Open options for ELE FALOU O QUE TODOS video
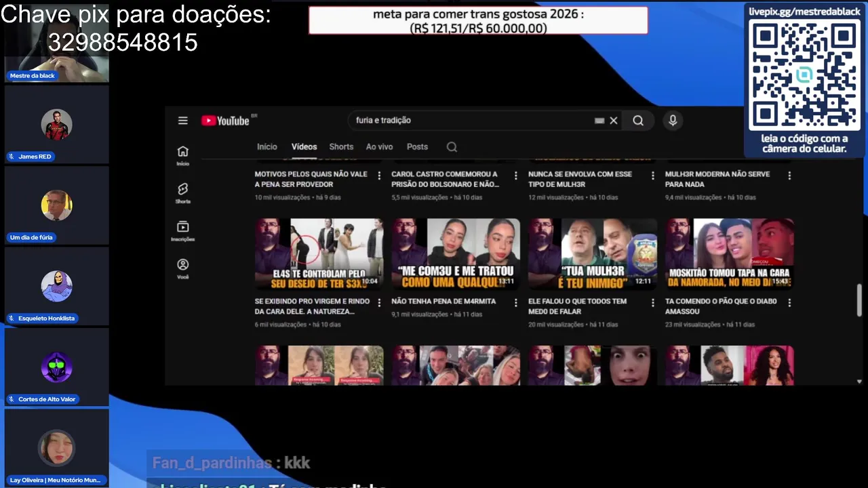Screen dimensions: 868x488 click(653, 302)
